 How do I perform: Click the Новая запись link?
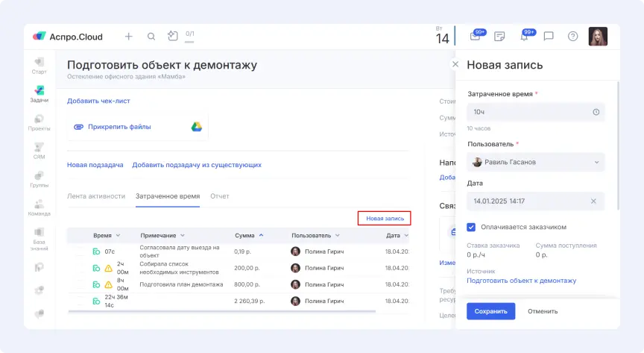coord(385,218)
